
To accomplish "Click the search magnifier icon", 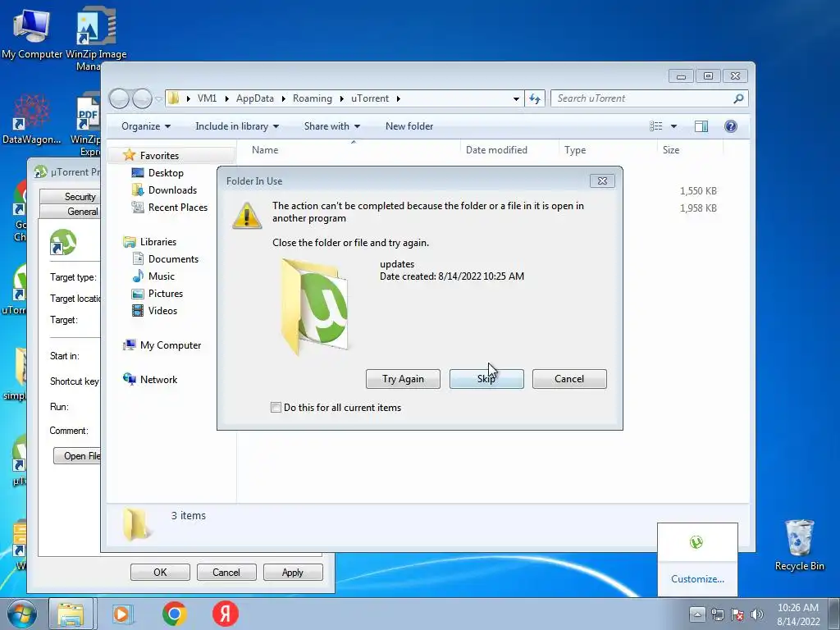I will click(x=738, y=98).
